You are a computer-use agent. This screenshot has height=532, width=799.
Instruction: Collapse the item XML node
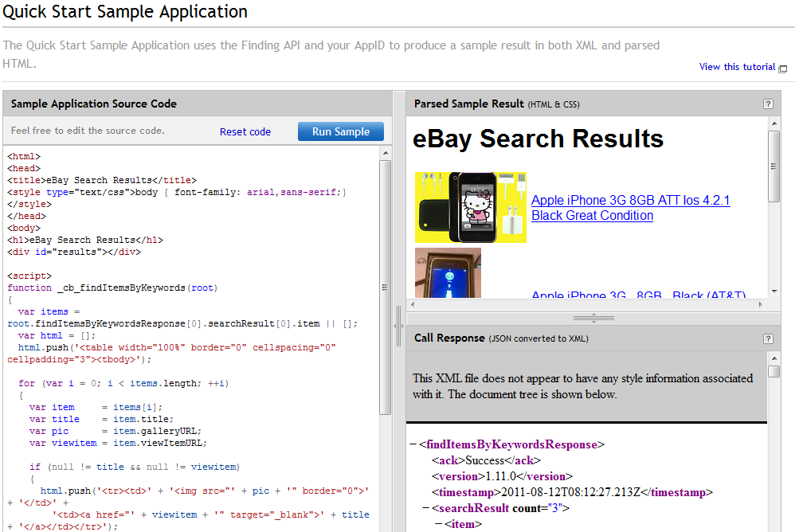click(438, 524)
